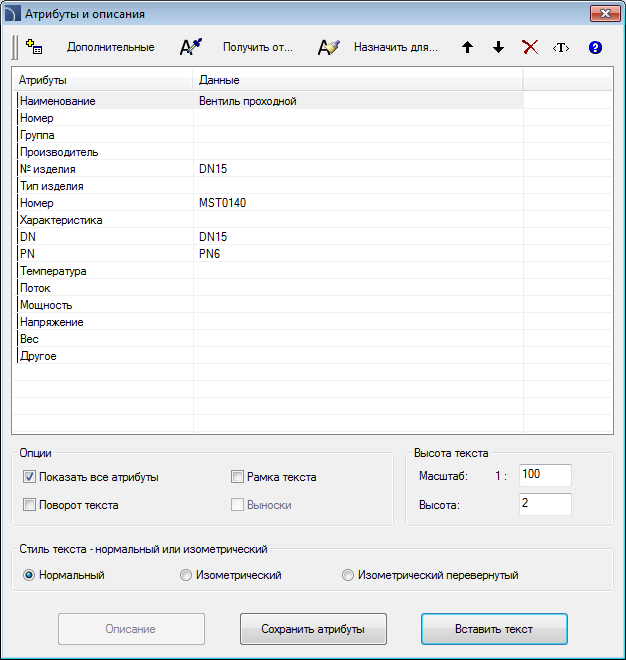Select Назначить для... toolbar command
Image resolution: width=626 pixels, height=660 pixels.
coord(396,47)
